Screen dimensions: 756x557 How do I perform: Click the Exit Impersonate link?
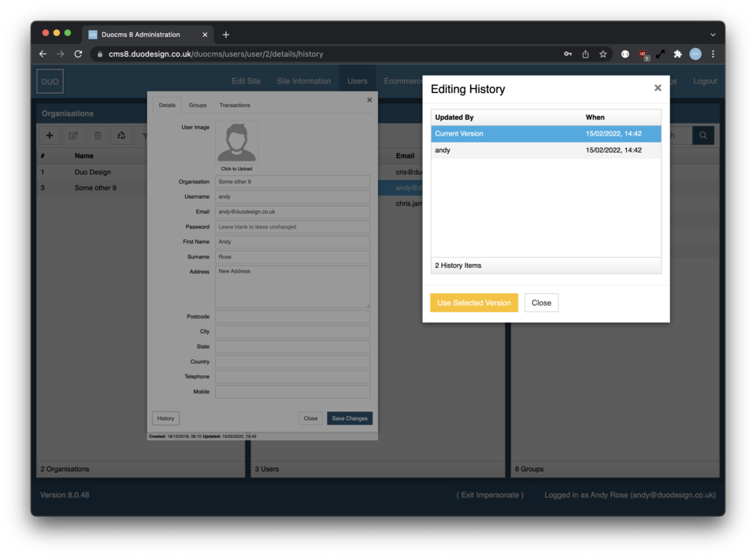490,495
